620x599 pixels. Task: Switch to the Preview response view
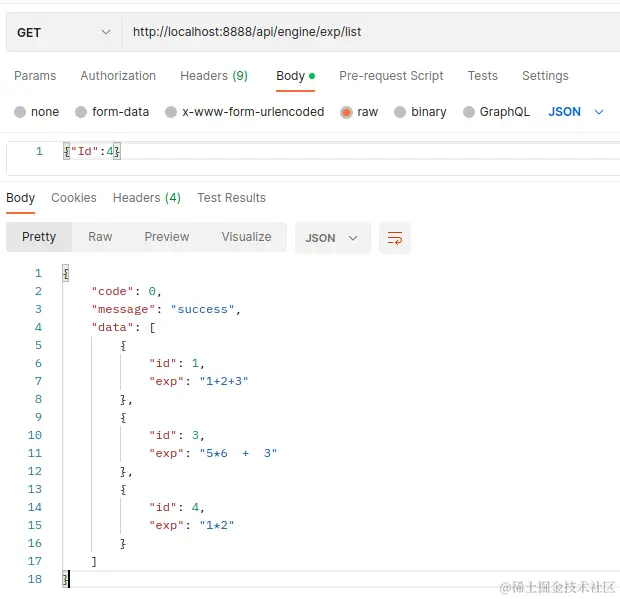tap(167, 237)
